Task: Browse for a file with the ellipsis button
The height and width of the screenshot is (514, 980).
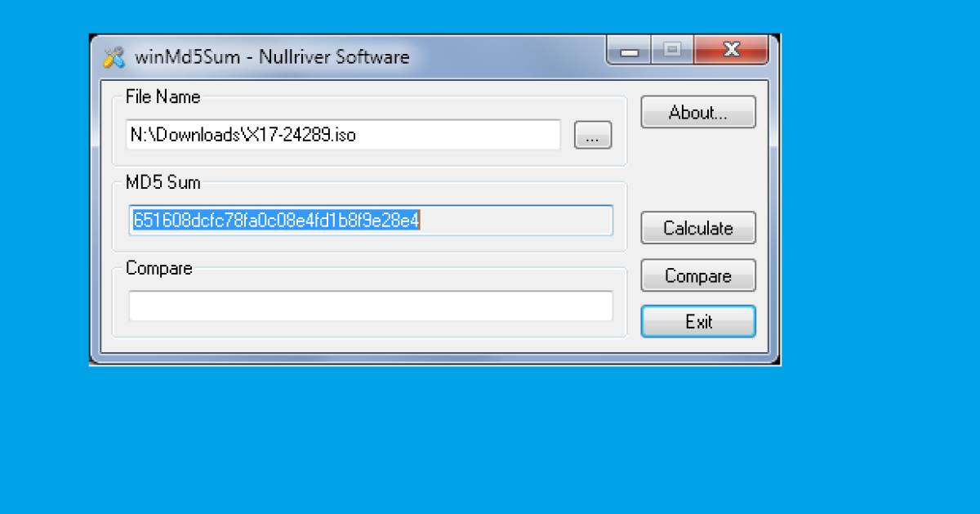Action: point(593,135)
